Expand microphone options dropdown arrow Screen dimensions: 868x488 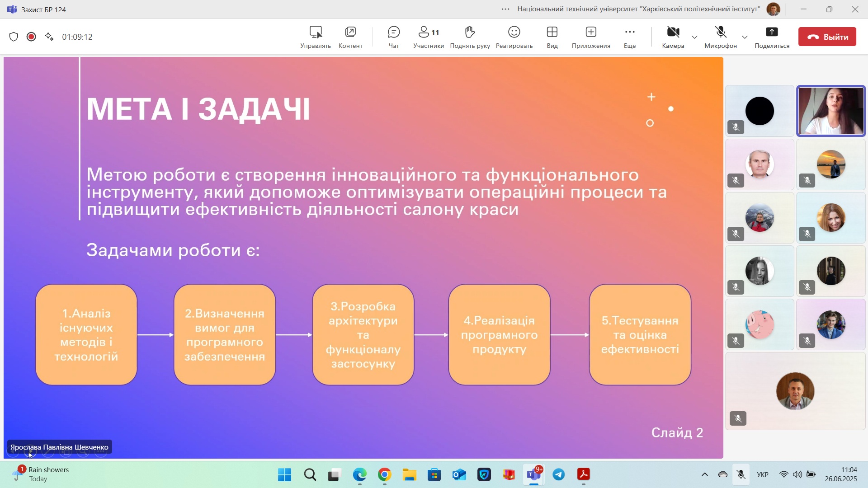pos(745,37)
